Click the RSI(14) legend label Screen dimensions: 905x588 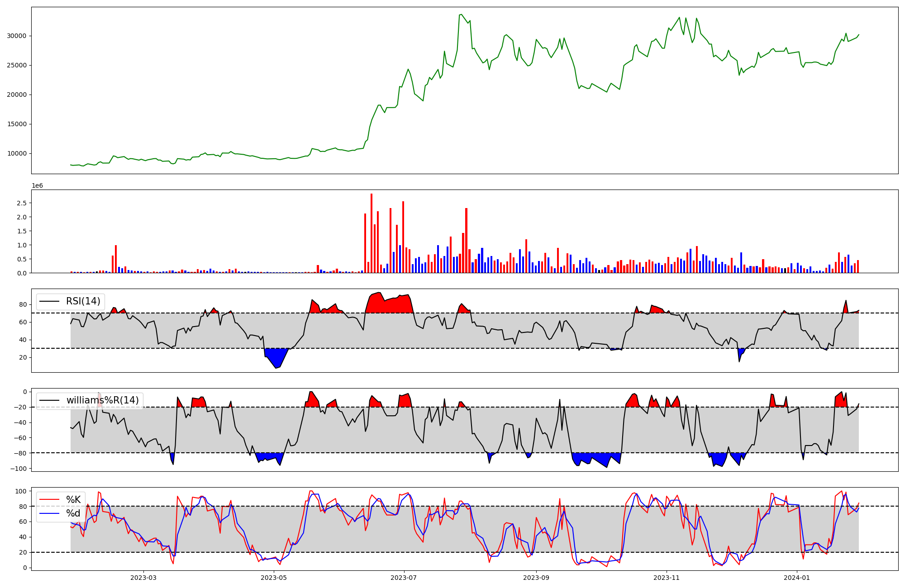[83, 301]
